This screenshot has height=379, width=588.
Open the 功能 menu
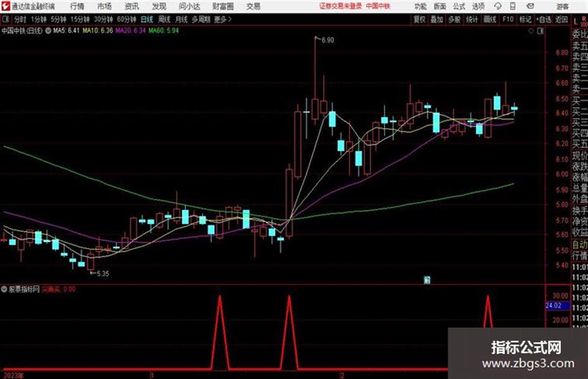coord(421,6)
